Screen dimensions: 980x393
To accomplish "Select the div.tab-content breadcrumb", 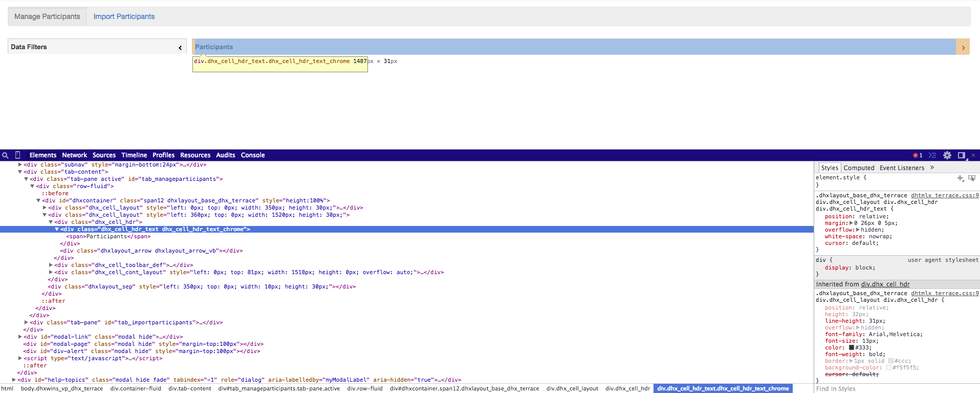I will point(190,388).
